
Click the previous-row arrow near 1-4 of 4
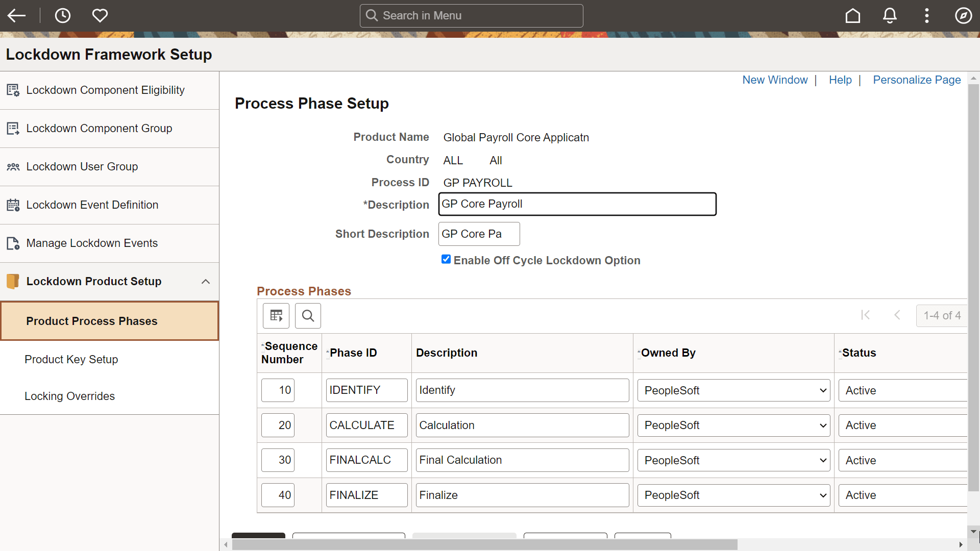[897, 315]
